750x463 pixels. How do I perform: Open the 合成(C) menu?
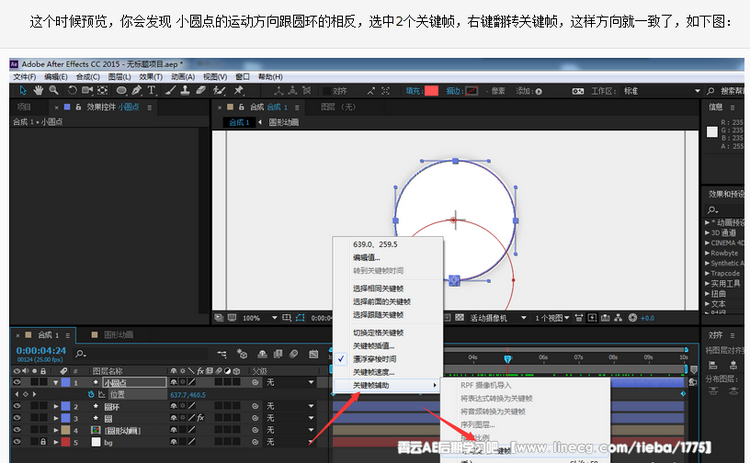click(x=88, y=77)
